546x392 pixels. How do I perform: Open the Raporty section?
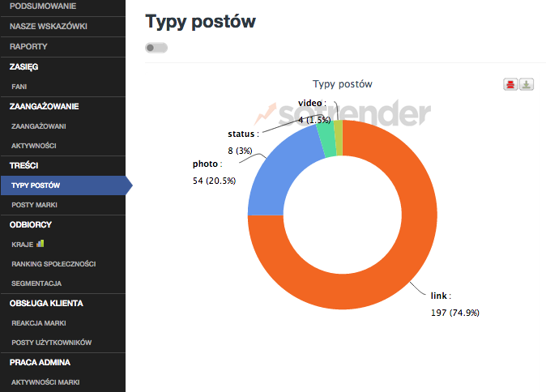click(28, 46)
